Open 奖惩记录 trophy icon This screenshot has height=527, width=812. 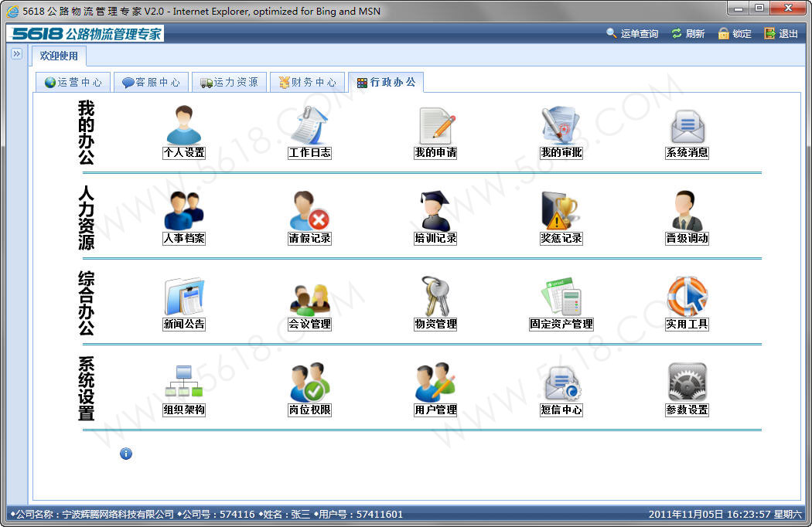[561, 211]
